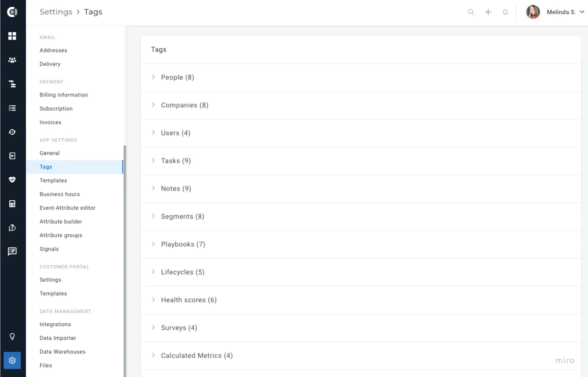
Task: Click Settings breadcrumb link
Action: (x=56, y=12)
